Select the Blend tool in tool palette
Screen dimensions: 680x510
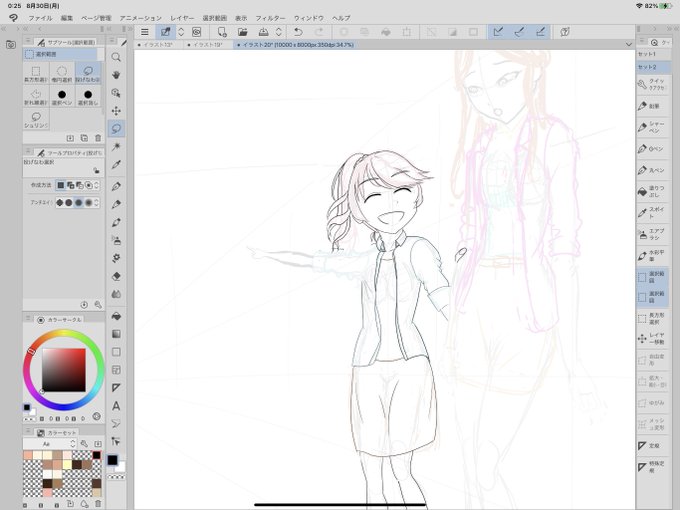(x=116, y=294)
